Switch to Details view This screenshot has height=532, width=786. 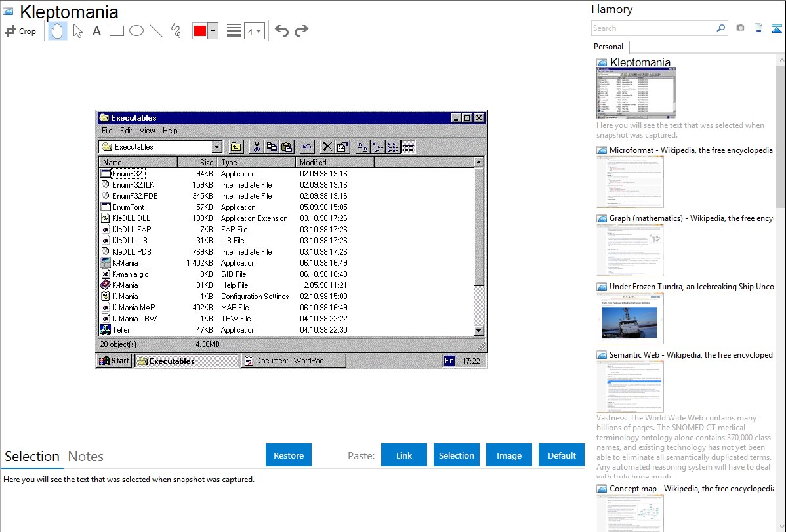tap(409, 147)
